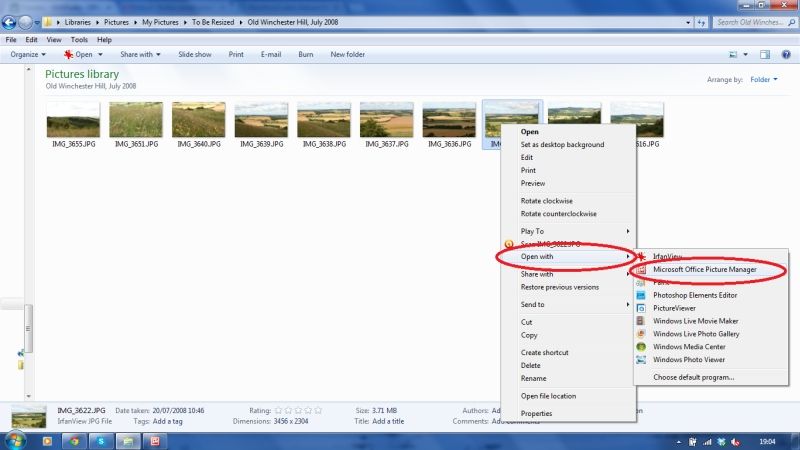Viewport: 800px width, 450px height.
Task: Click the Windows Explorer taskbar icon
Action: tap(128, 441)
